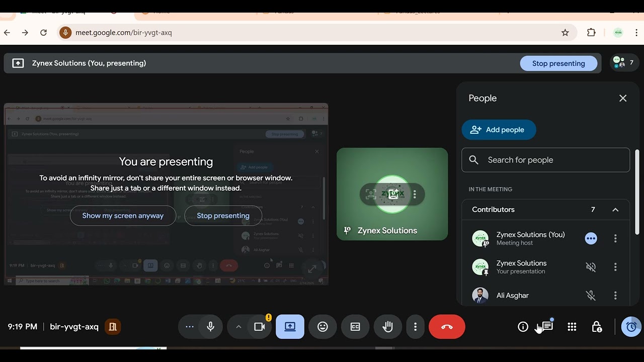The image size is (644, 362).
Task: Open host controls lock icon
Action: (x=597, y=327)
